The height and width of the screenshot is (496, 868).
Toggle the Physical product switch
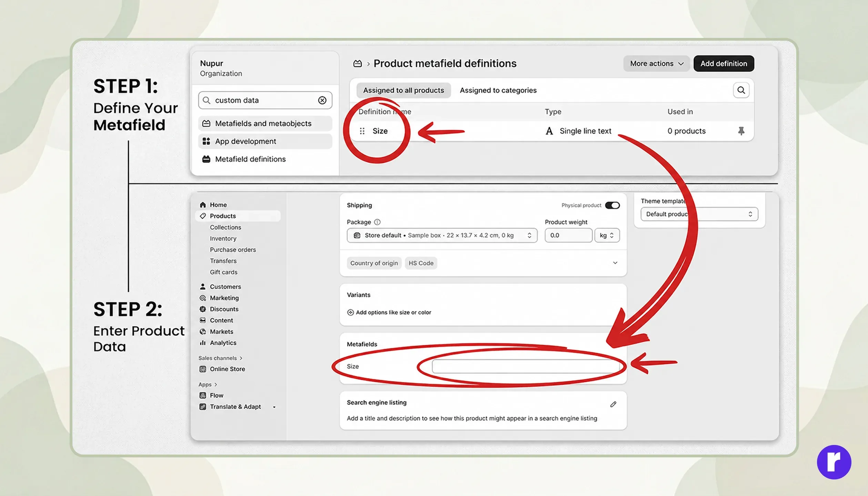[x=613, y=206]
